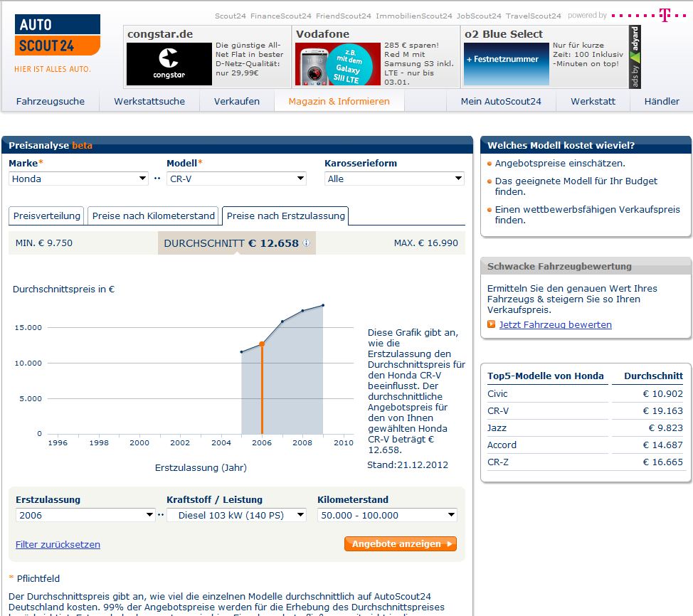The height and width of the screenshot is (616, 693).
Task: Click the orange 2006 marker on chart
Action: pos(262,344)
